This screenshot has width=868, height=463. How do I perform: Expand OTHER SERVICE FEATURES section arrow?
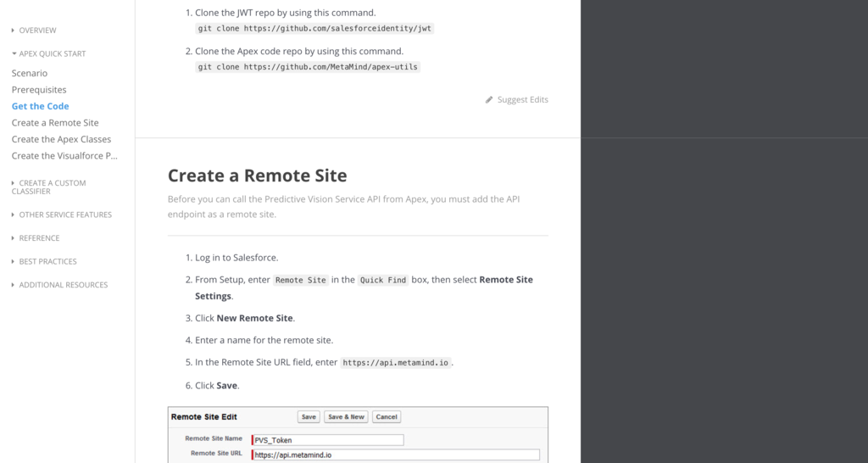pyautogui.click(x=14, y=215)
